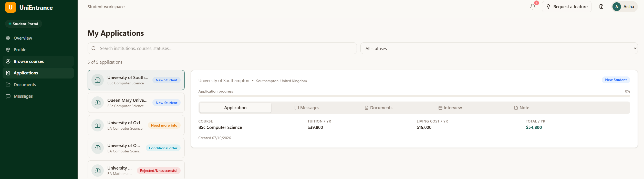
Task: Open Documents in sidebar
Action: click(38, 85)
